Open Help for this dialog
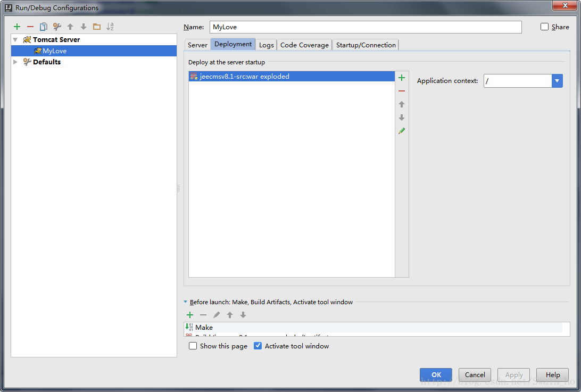 click(x=552, y=374)
